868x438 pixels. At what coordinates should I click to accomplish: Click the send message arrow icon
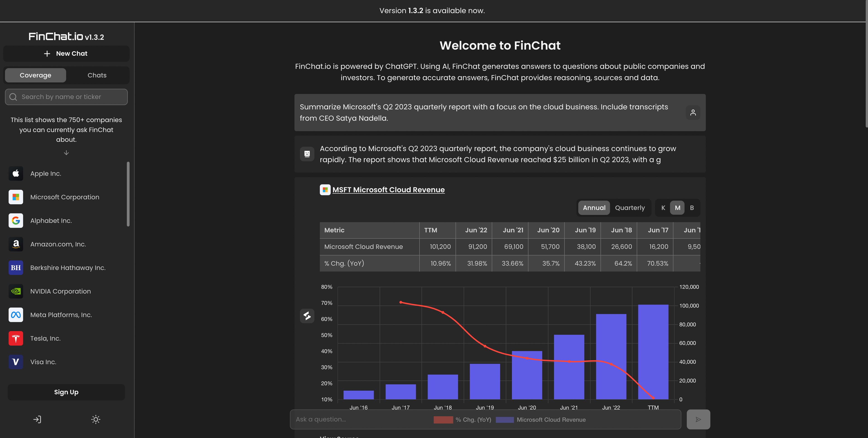pyautogui.click(x=698, y=419)
